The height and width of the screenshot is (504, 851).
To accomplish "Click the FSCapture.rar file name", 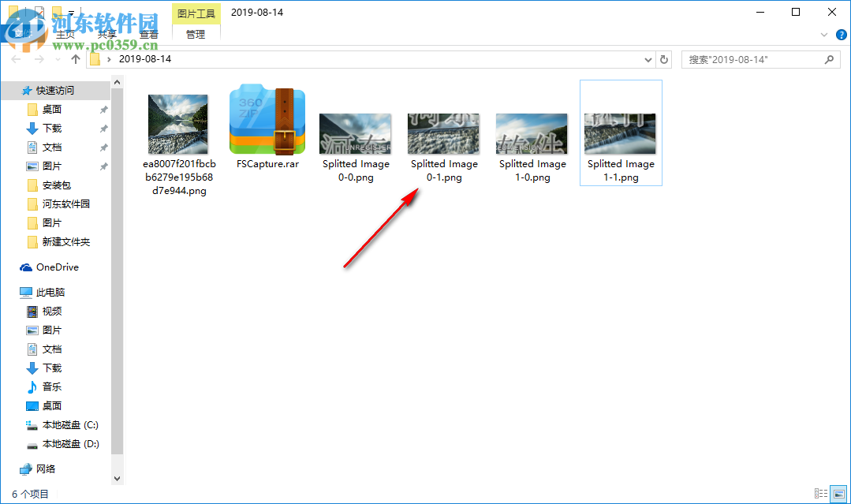I will [x=267, y=164].
